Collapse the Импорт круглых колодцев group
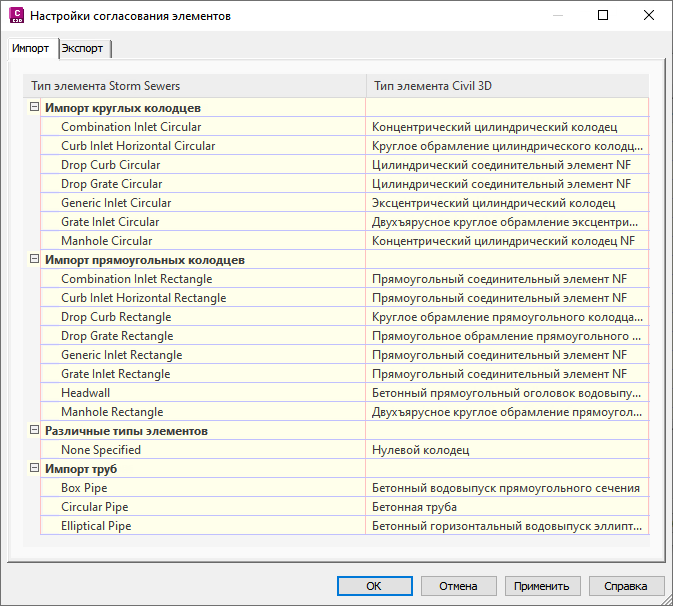Viewport: 673px width, 606px height. click(34, 108)
